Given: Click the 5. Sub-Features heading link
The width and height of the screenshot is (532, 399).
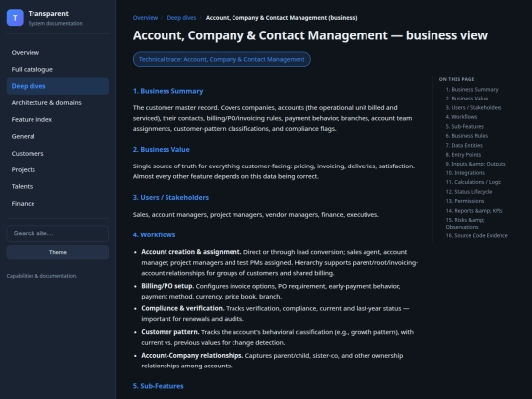Looking at the screenshot, I should 158,386.
